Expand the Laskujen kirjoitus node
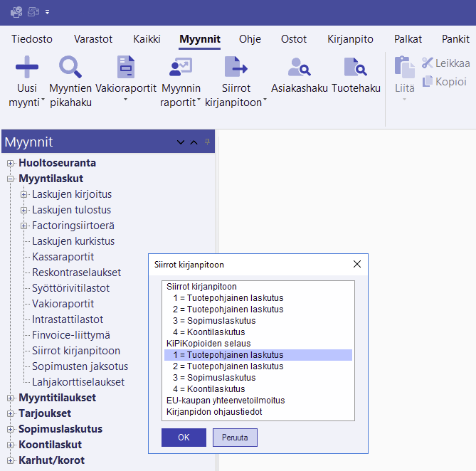 tap(24, 194)
